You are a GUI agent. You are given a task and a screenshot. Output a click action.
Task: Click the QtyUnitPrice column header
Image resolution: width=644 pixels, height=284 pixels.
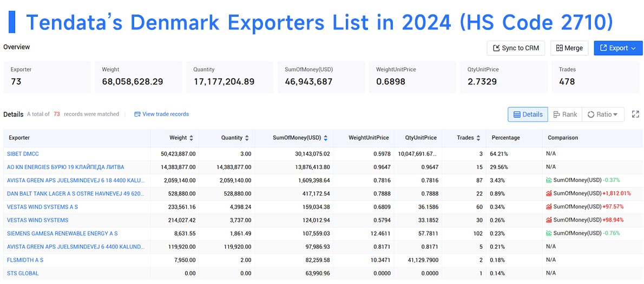420,138
